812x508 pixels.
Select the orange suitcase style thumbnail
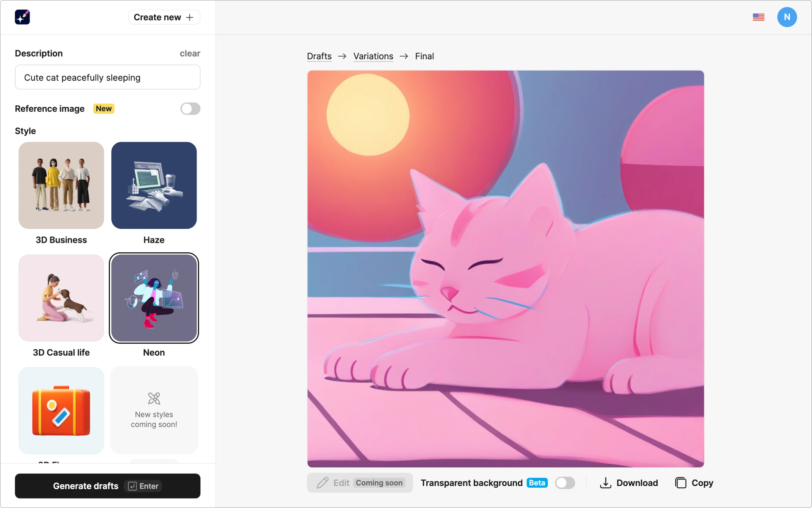61,410
